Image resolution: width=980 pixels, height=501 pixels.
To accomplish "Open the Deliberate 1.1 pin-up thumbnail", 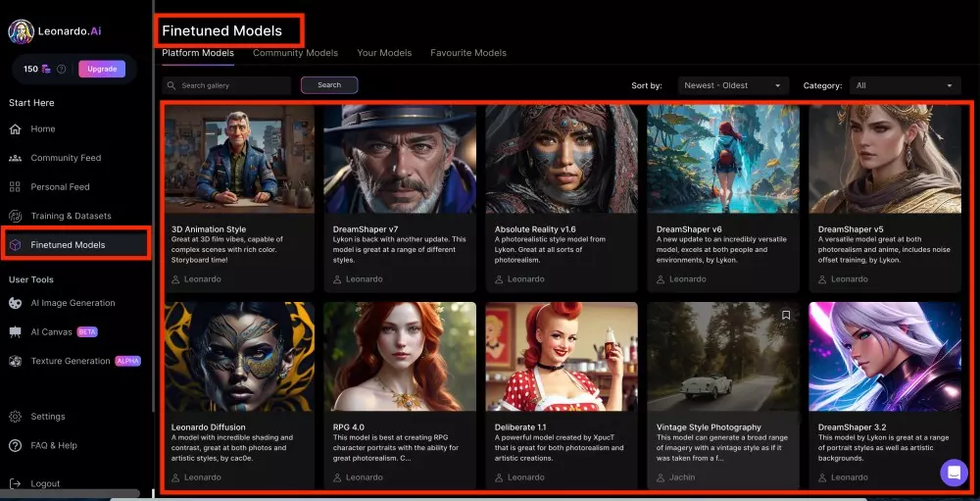I will 562,357.
